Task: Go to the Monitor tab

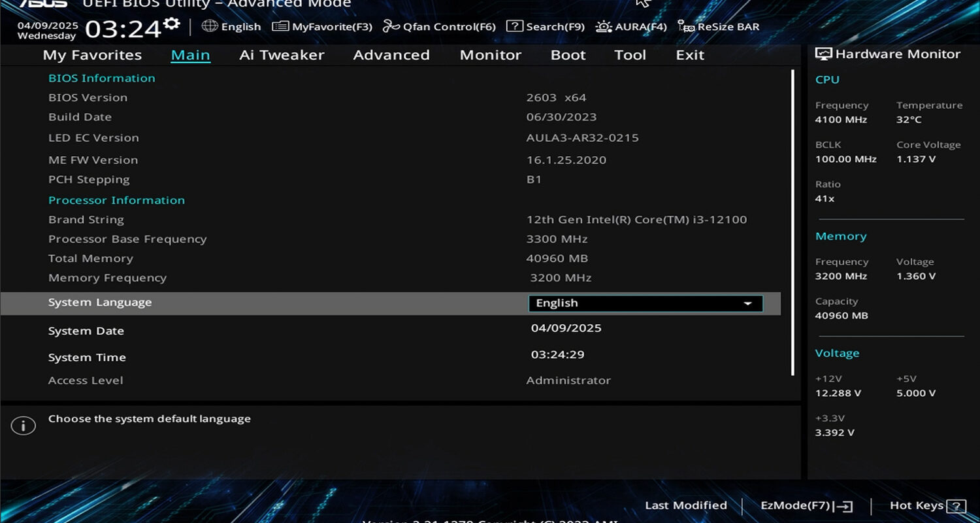Action: [490, 55]
